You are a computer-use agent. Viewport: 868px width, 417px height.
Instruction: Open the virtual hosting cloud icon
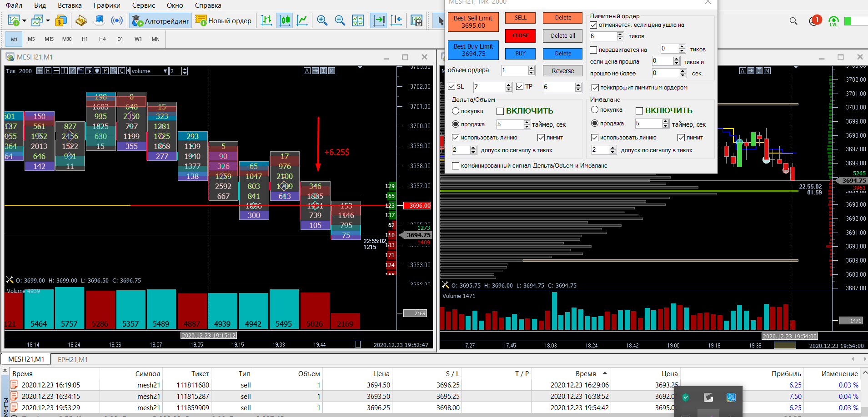99,20
